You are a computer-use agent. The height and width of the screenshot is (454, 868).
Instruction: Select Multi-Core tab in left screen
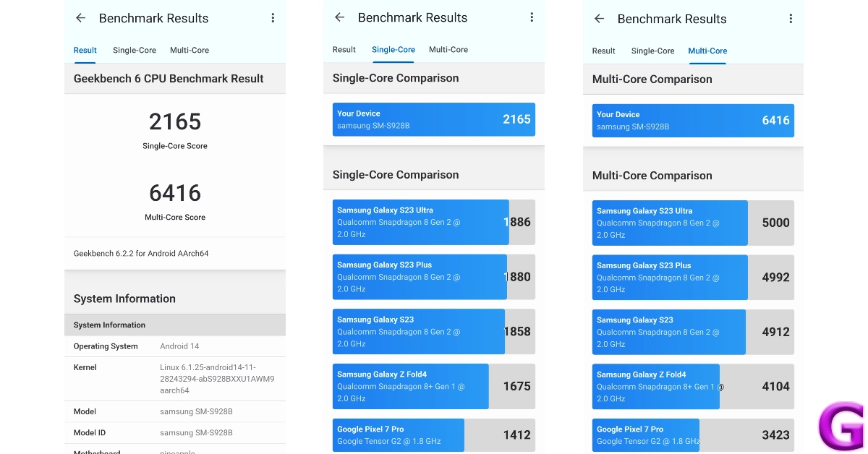pos(190,50)
